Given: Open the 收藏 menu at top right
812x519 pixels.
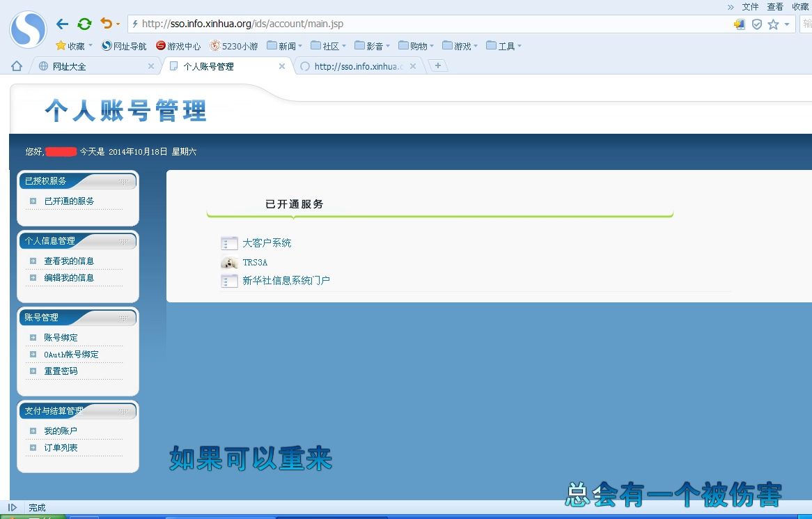Looking at the screenshot, I should point(800,7).
